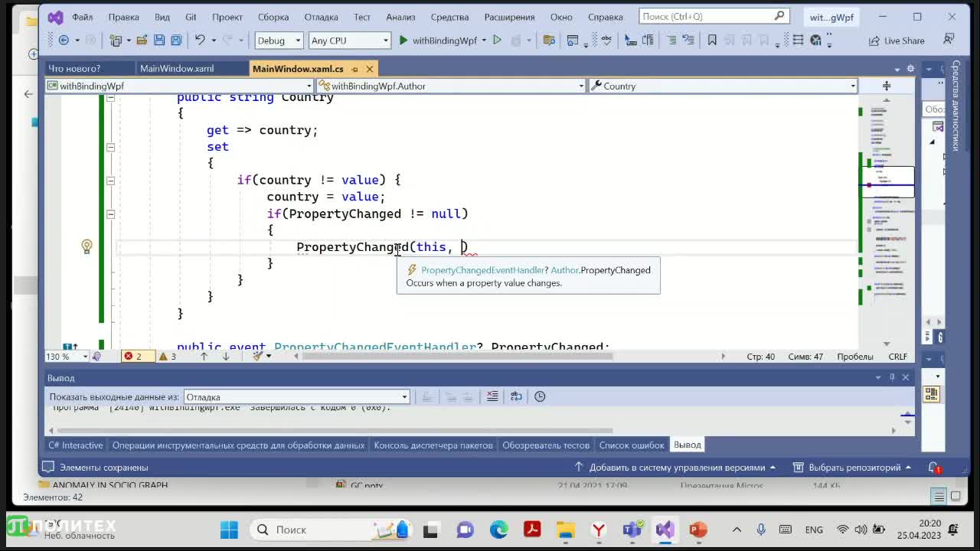
Task: Click the Пробелы indentation indicator
Action: pyautogui.click(x=855, y=357)
